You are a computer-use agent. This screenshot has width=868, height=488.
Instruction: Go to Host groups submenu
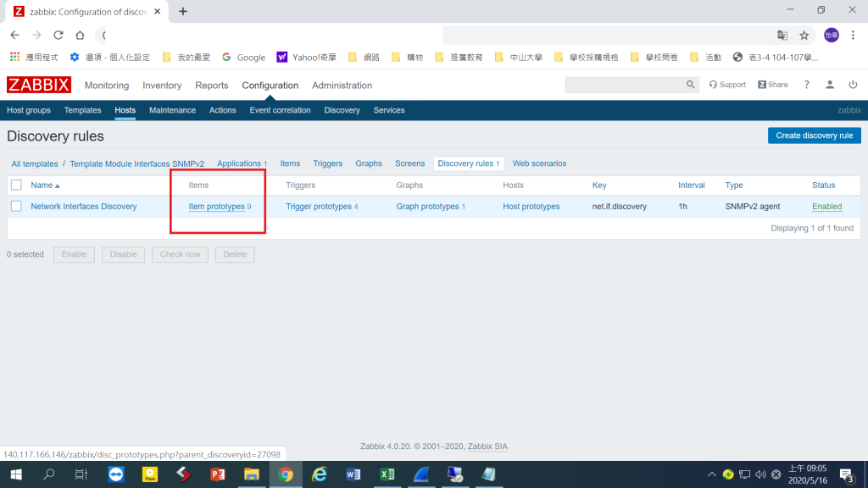[29, 110]
